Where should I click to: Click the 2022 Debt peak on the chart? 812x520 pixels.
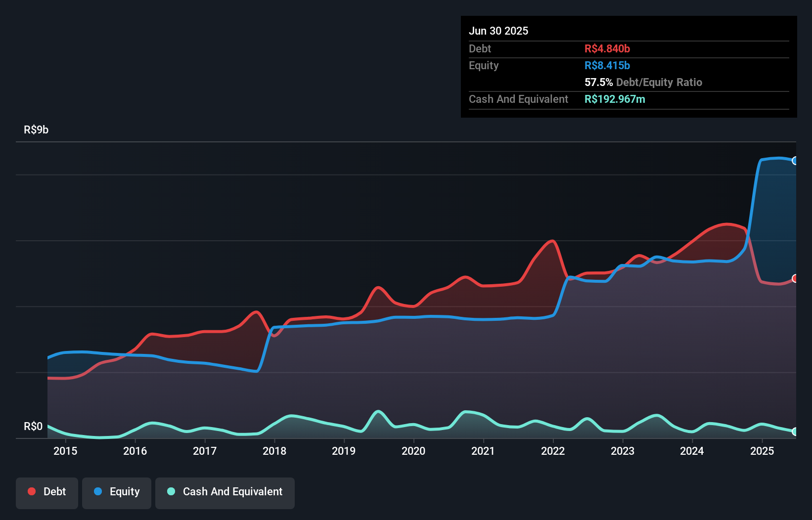551,242
